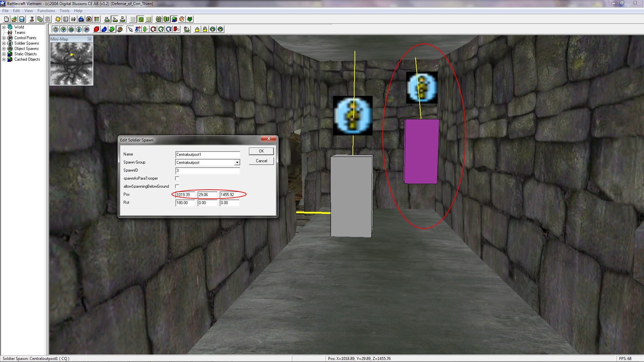Image resolution: width=644 pixels, height=362 pixels.
Task: Click the SpawnID input field
Action: (x=208, y=171)
